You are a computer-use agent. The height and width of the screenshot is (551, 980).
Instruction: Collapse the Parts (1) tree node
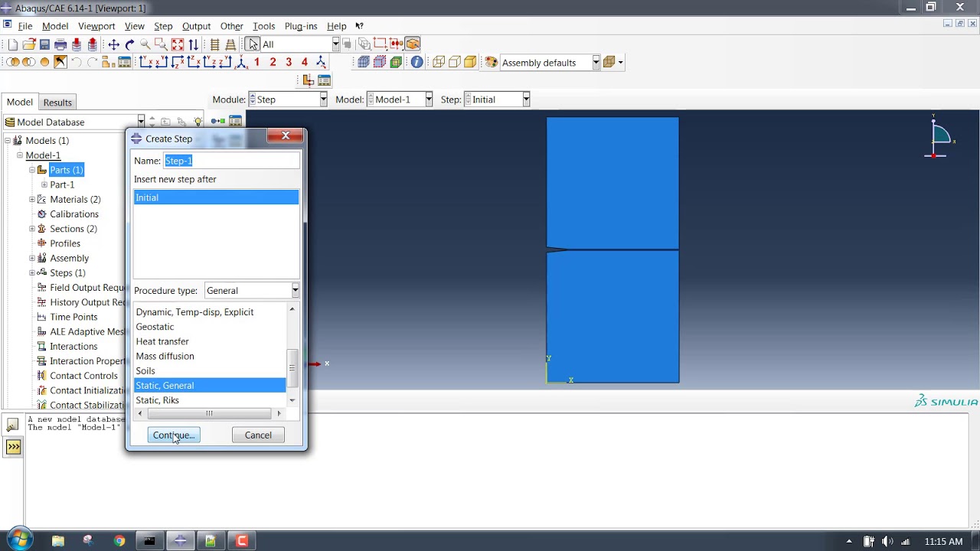tap(32, 170)
